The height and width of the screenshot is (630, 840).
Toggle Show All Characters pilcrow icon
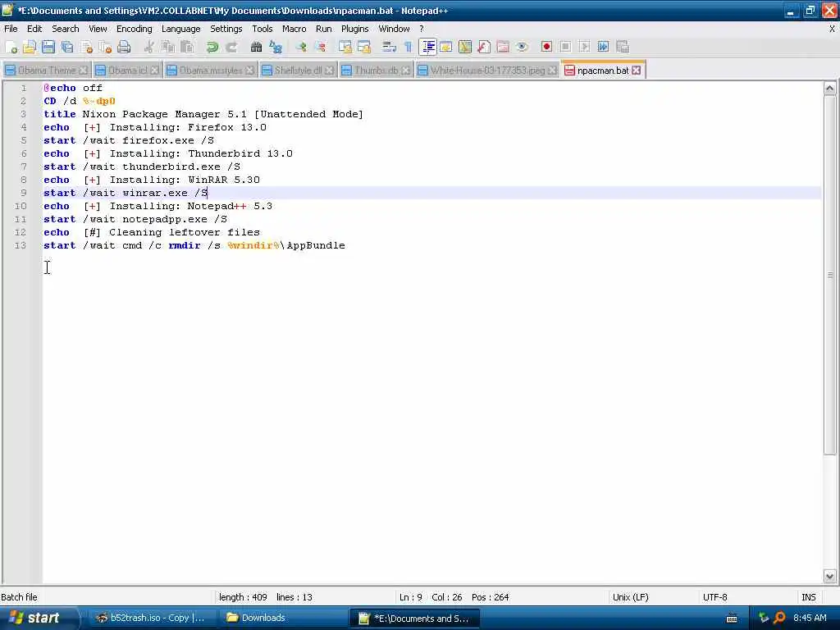click(x=409, y=47)
